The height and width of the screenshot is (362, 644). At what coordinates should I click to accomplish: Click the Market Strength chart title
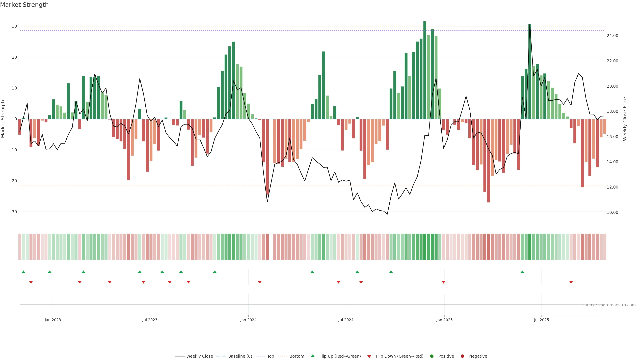click(24, 5)
